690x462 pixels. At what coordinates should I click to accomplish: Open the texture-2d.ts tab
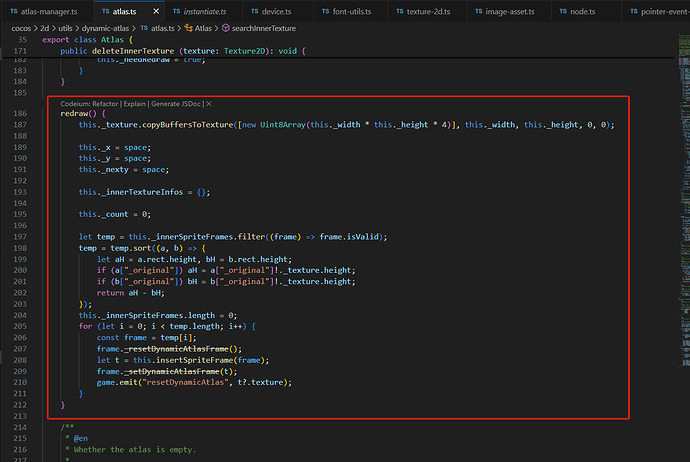point(423,11)
